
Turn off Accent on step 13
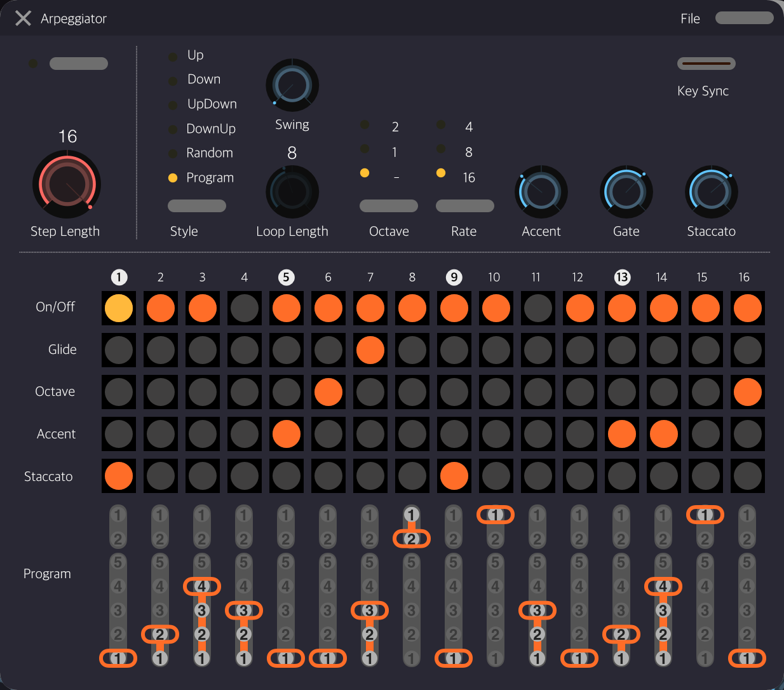pos(622,434)
